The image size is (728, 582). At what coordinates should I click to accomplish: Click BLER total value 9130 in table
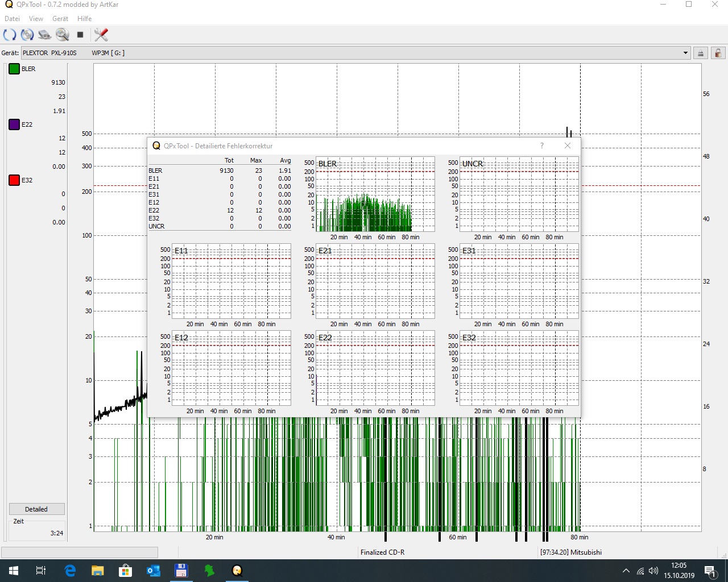tap(226, 171)
